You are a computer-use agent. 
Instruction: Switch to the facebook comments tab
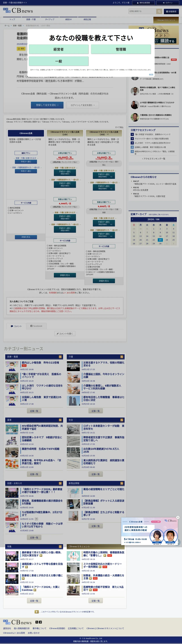36,326
